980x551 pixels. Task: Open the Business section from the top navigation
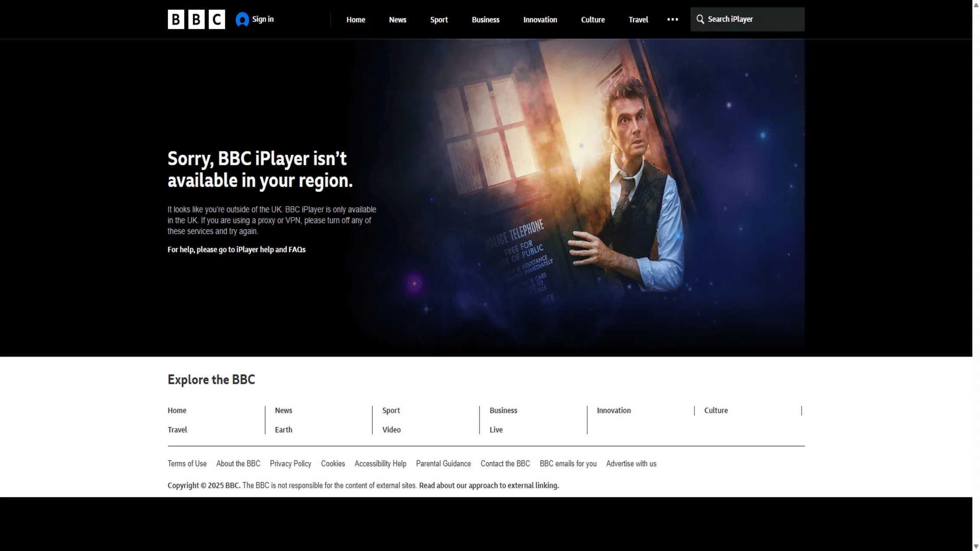(486, 20)
